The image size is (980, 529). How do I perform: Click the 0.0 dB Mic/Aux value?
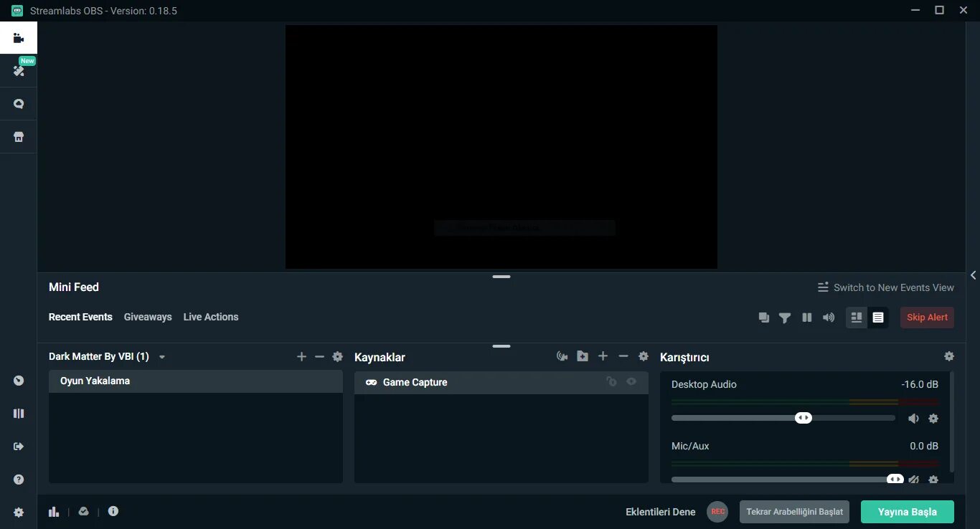coord(924,446)
